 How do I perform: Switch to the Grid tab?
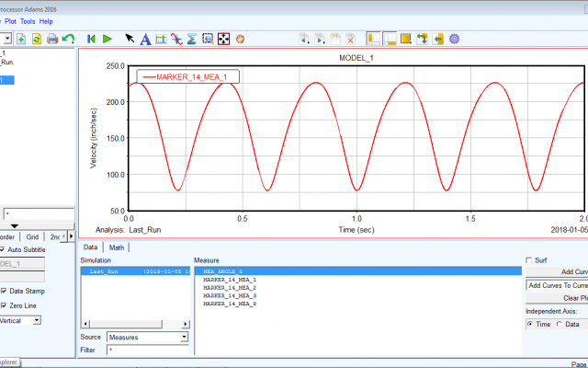pos(32,237)
